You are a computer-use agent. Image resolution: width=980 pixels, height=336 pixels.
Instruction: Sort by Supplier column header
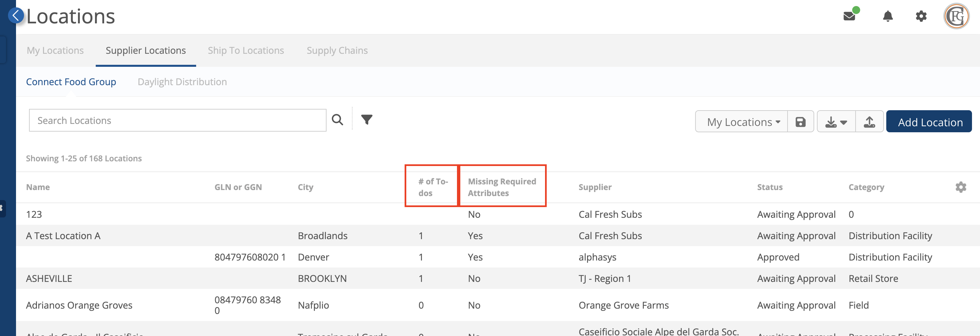[595, 187]
